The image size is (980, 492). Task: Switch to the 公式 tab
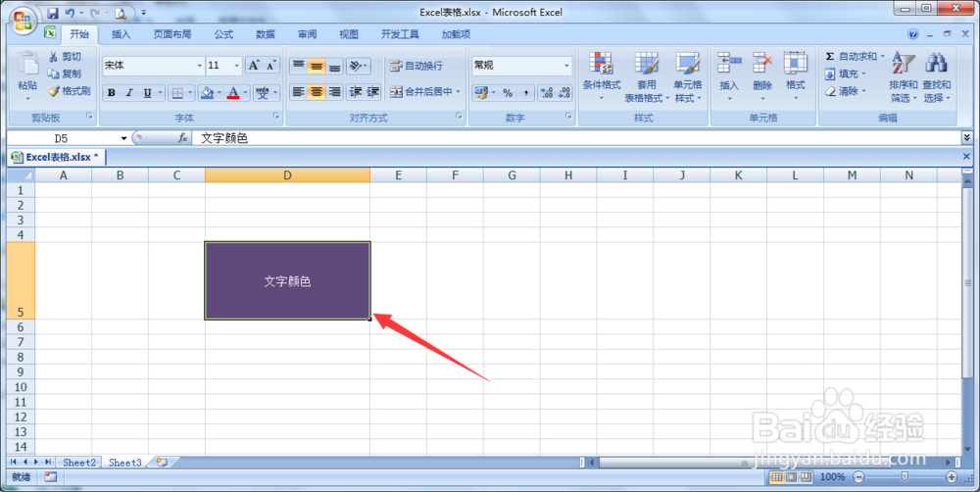click(223, 34)
